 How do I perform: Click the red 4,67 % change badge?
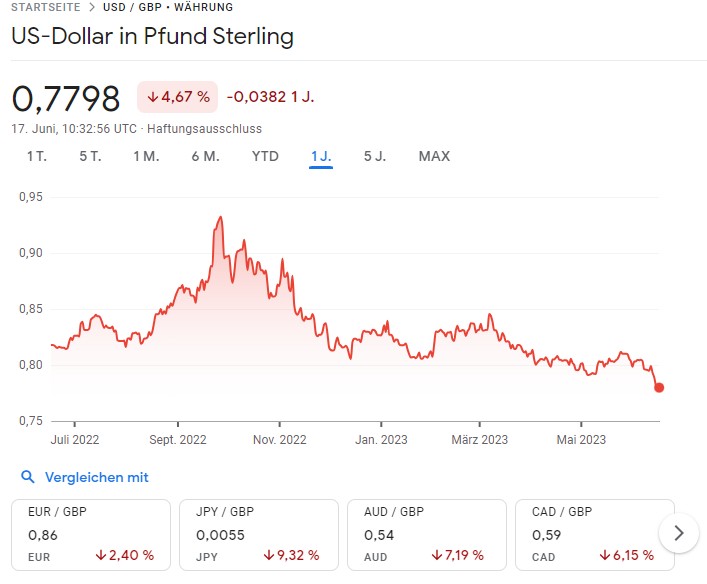coord(177,97)
